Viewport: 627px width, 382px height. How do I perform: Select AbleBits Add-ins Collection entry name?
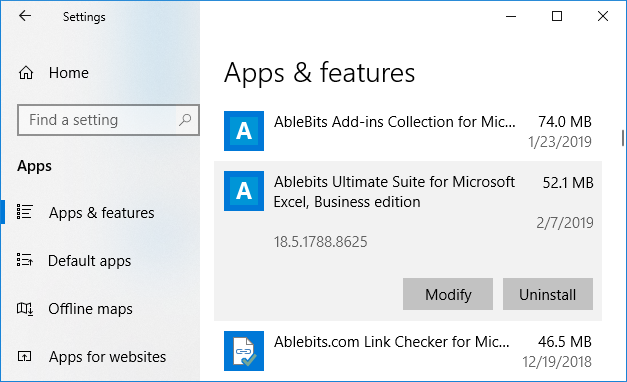pos(395,122)
